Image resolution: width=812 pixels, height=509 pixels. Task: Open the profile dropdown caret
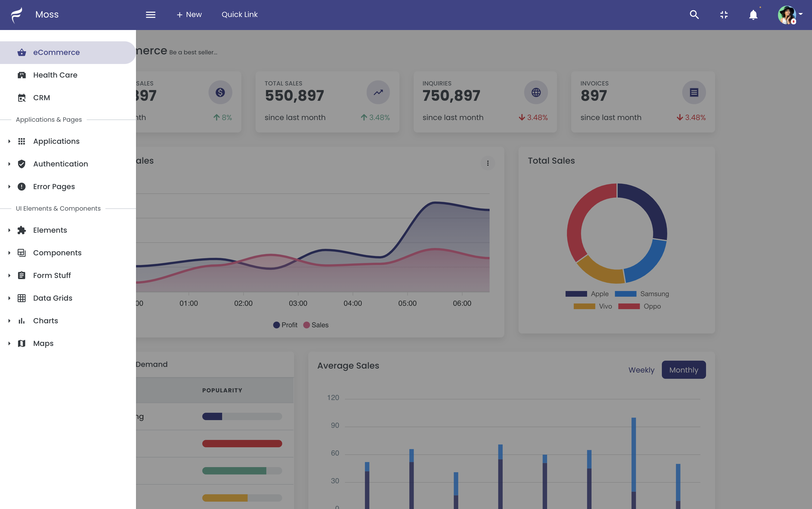[801, 14]
